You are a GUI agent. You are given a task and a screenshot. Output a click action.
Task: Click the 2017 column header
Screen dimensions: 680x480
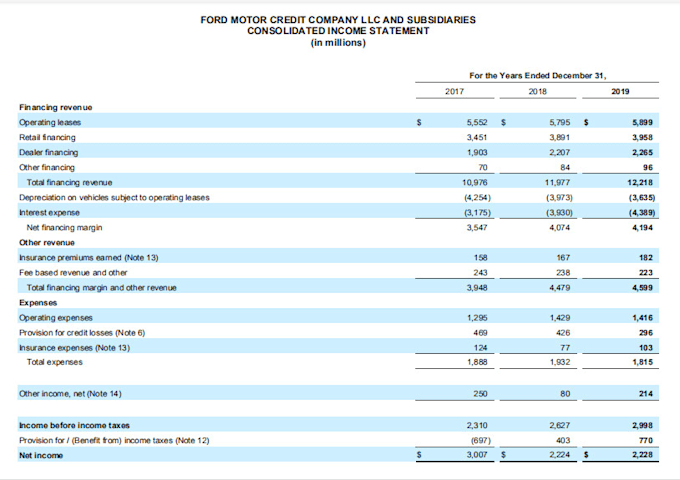click(454, 91)
